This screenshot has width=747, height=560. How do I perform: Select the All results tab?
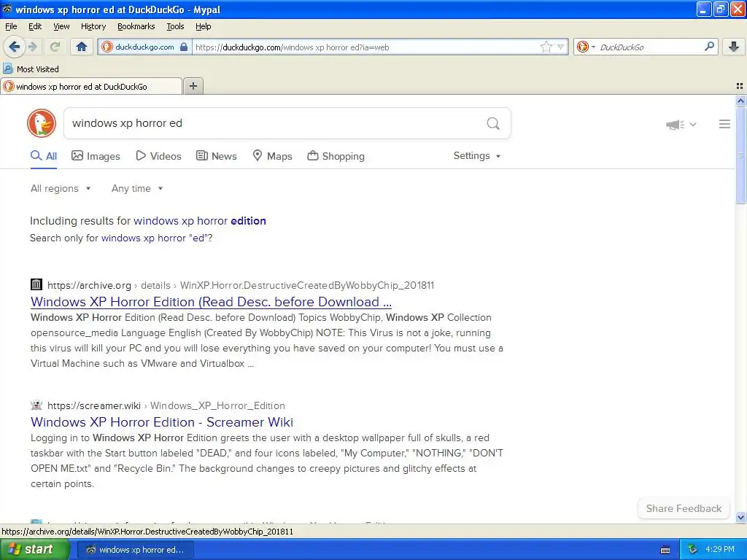pos(44,156)
